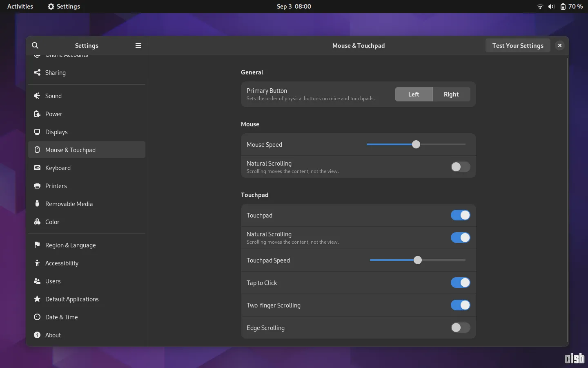Click the settings panel vertical scrollbar
The height and width of the screenshot is (368, 588).
567,200
